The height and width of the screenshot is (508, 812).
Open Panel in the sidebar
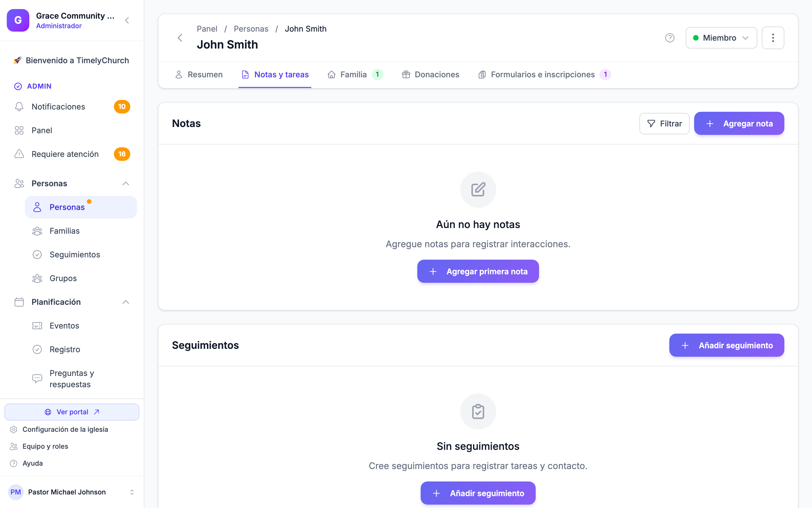click(72, 130)
